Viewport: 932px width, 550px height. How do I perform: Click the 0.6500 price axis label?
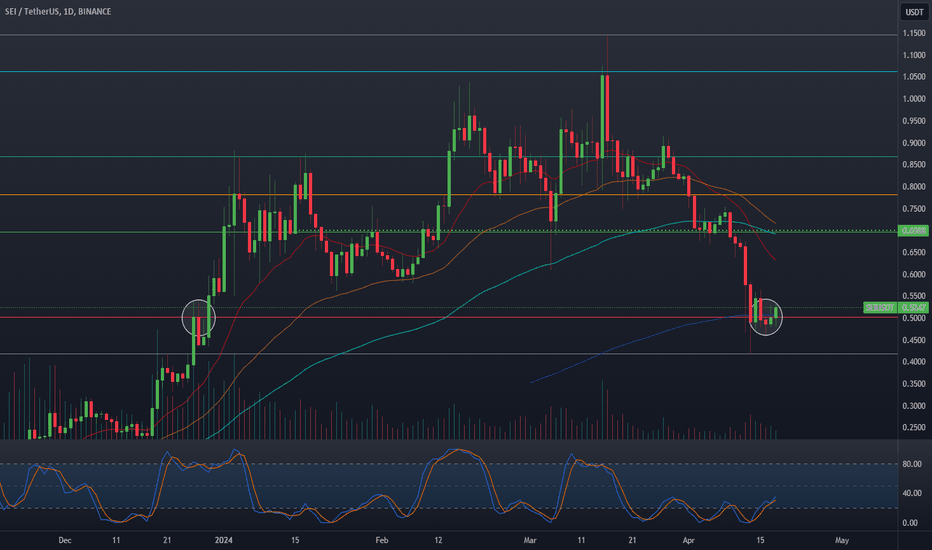click(914, 253)
